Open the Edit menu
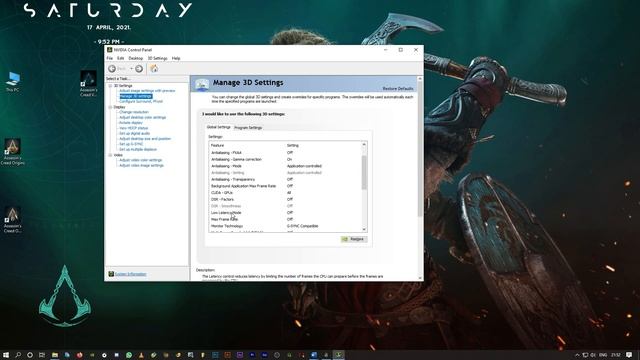The height and width of the screenshot is (360, 640). [120, 58]
